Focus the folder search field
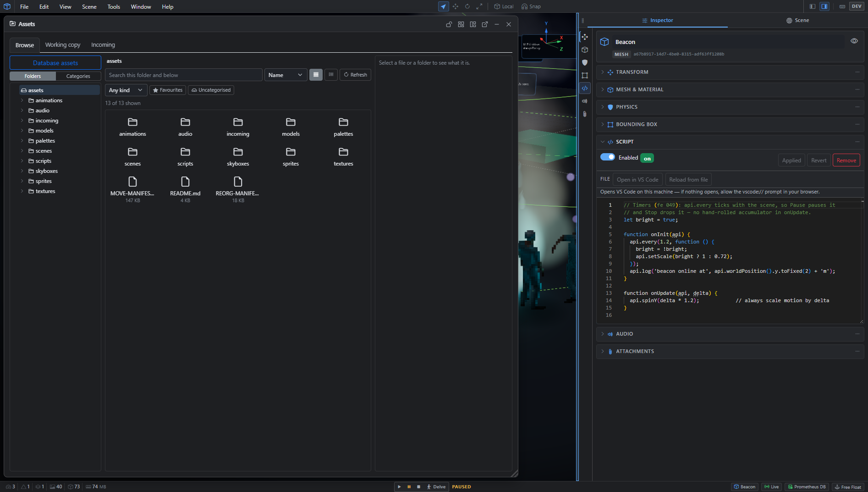 pyautogui.click(x=184, y=75)
